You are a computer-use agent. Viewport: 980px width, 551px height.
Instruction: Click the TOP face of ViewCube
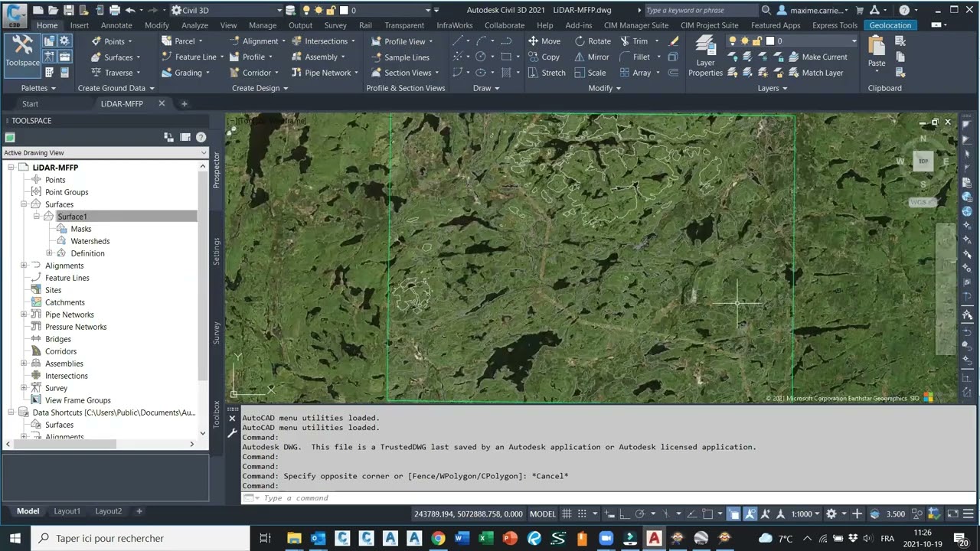point(923,161)
